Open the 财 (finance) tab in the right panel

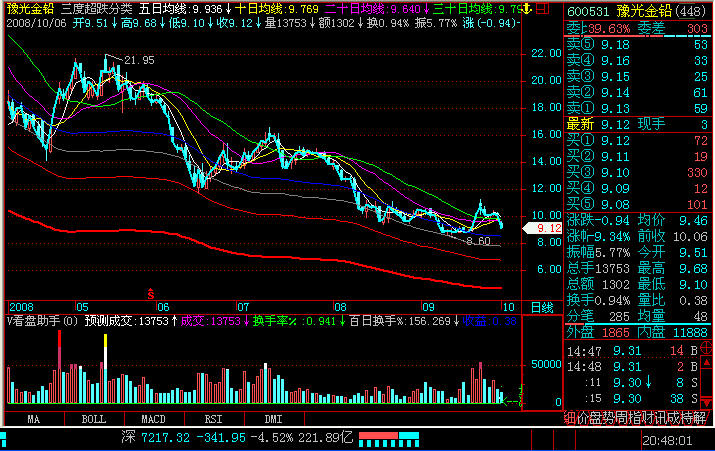tap(648, 418)
